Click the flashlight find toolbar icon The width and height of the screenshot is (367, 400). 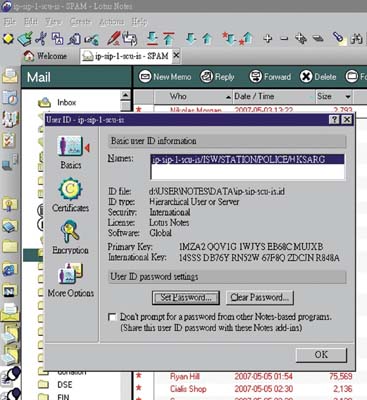click(339, 38)
